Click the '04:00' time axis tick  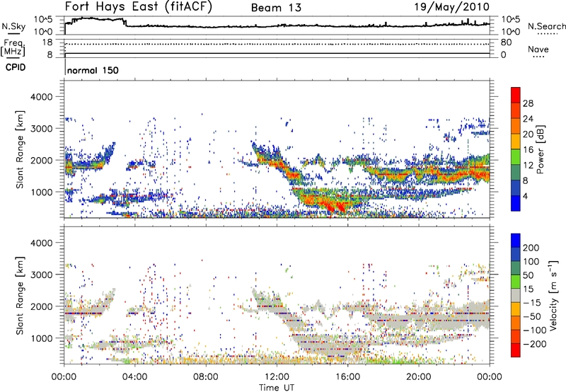(134, 377)
